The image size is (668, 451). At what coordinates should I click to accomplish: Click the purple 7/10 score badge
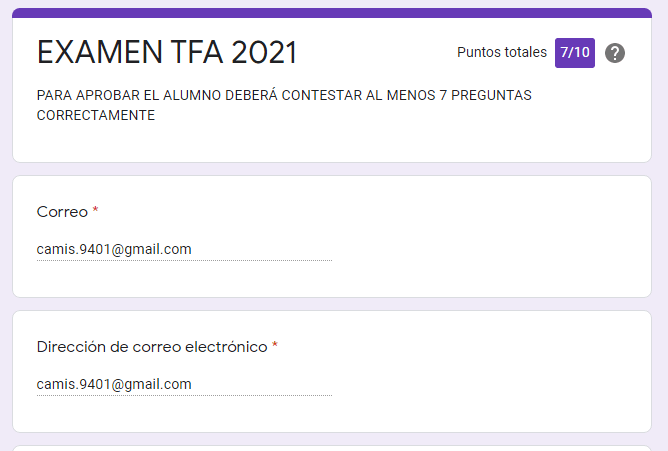575,53
